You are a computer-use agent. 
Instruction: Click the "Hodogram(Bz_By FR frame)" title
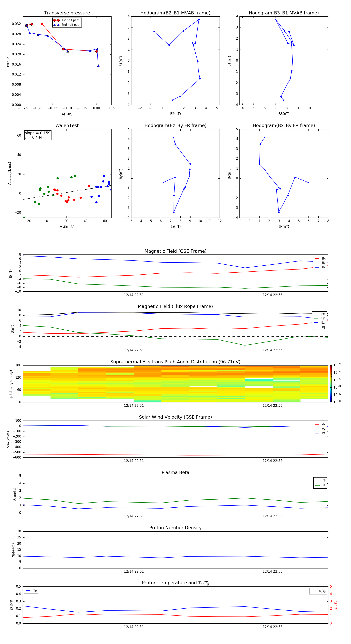[x=175, y=125]
